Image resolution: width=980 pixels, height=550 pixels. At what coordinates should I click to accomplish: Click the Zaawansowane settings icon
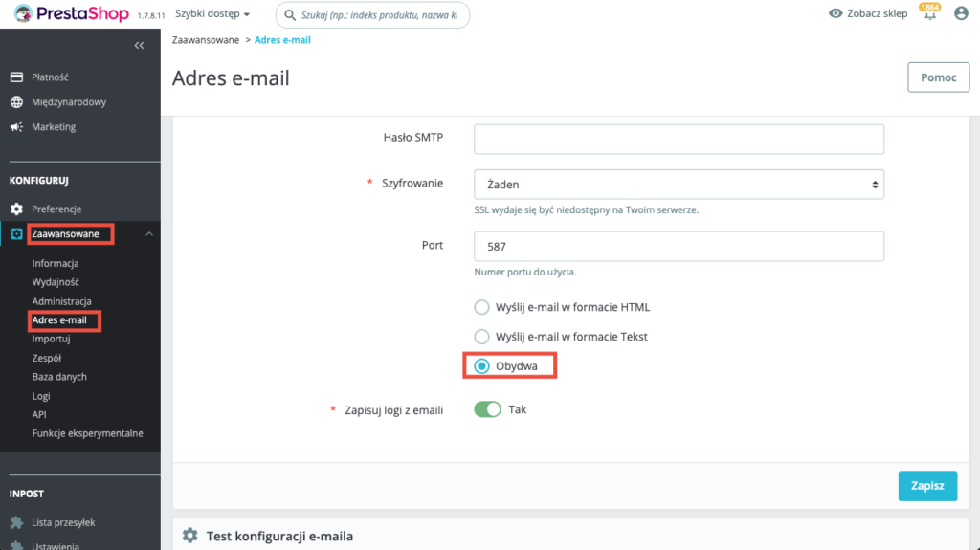pos(17,233)
